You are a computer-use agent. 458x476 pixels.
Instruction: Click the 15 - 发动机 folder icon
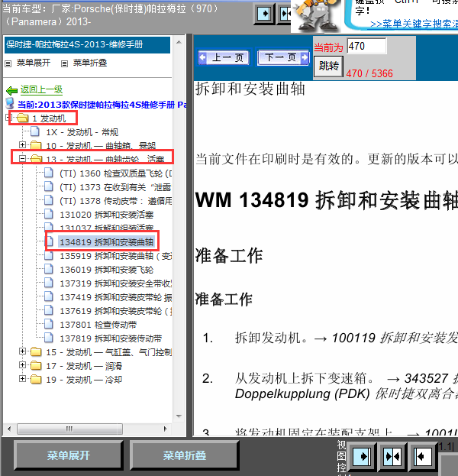coord(36,351)
